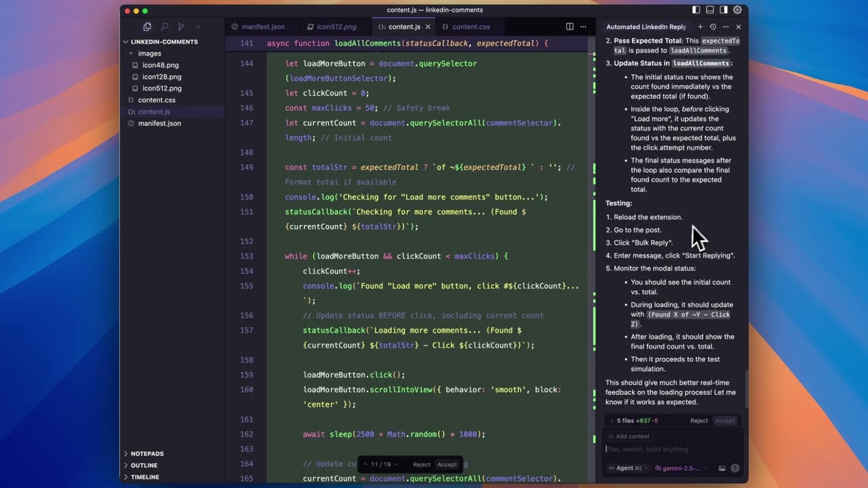Open Cursor settings gear icon
The width and height of the screenshot is (868, 488).
(737, 10)
